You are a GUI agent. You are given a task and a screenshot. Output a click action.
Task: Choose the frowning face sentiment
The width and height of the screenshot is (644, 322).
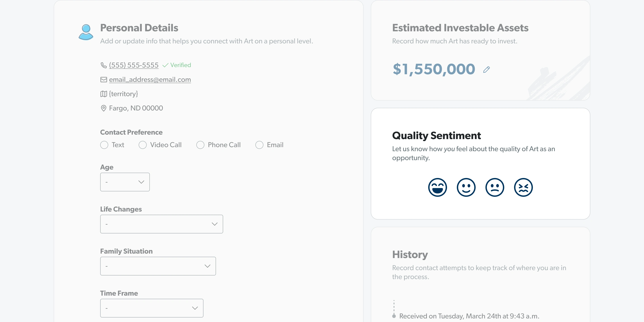(494, 187)
